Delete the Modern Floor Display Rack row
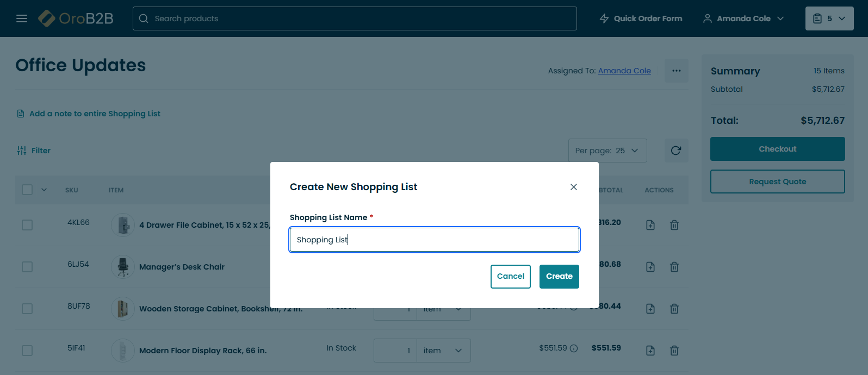 [674, 351]
